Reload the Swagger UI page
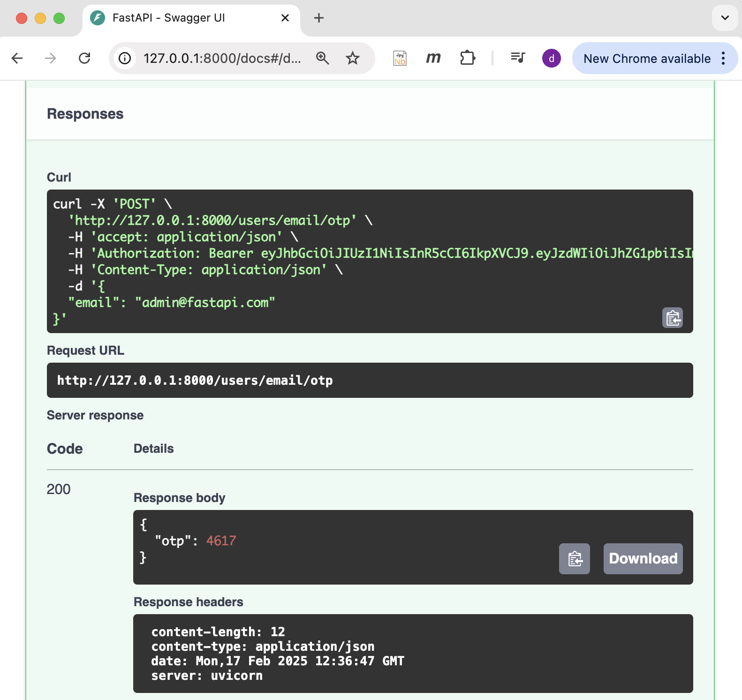Screen dimensions: 742x700 pos(84,58)
